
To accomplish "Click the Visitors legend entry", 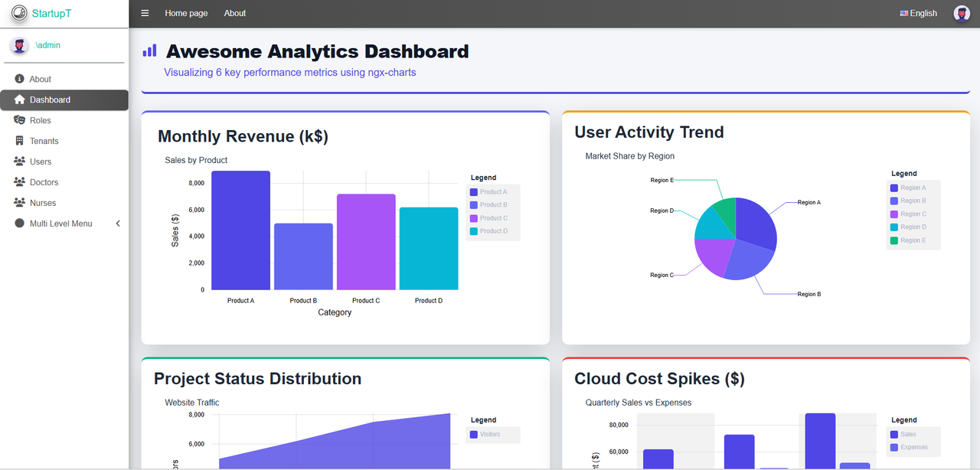I will tap(485, 434).
